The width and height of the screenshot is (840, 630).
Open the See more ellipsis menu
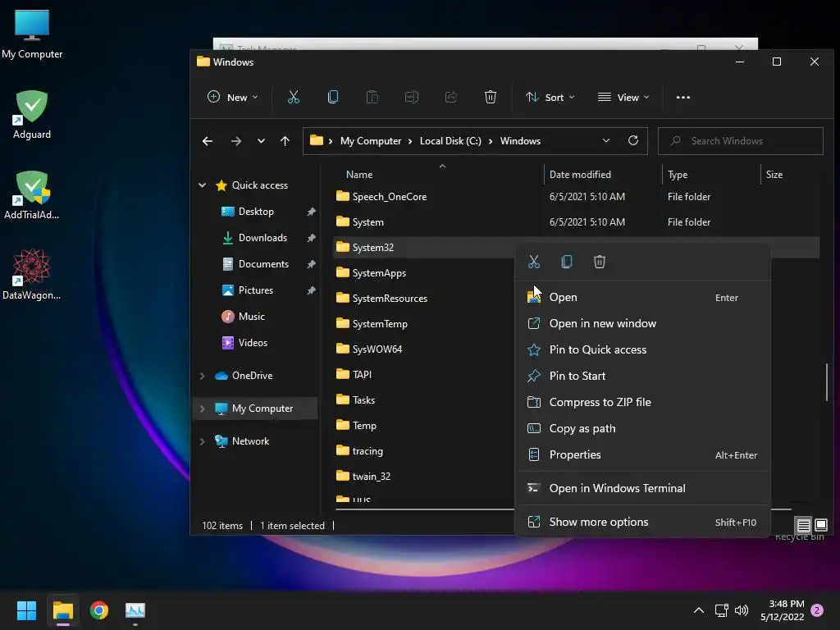pyautogui.click(x=683, y=97)
